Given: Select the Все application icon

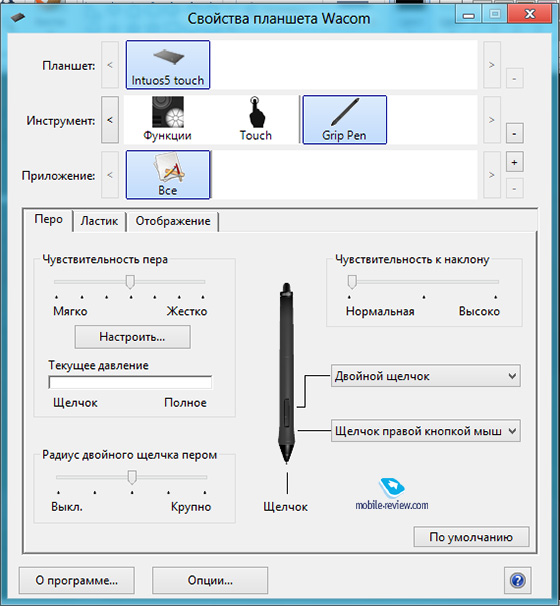Looking at the screenshot, I should tap(168, 175).
